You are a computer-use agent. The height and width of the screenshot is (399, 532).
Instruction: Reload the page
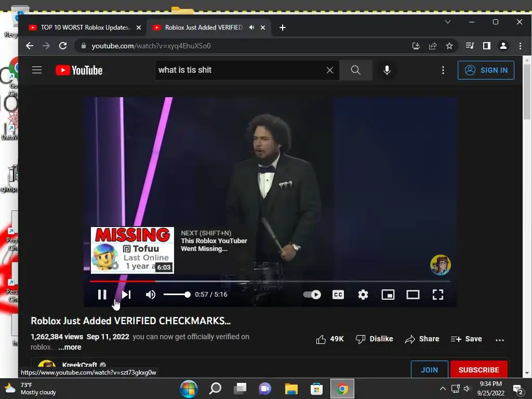click(x=63, y=46)
